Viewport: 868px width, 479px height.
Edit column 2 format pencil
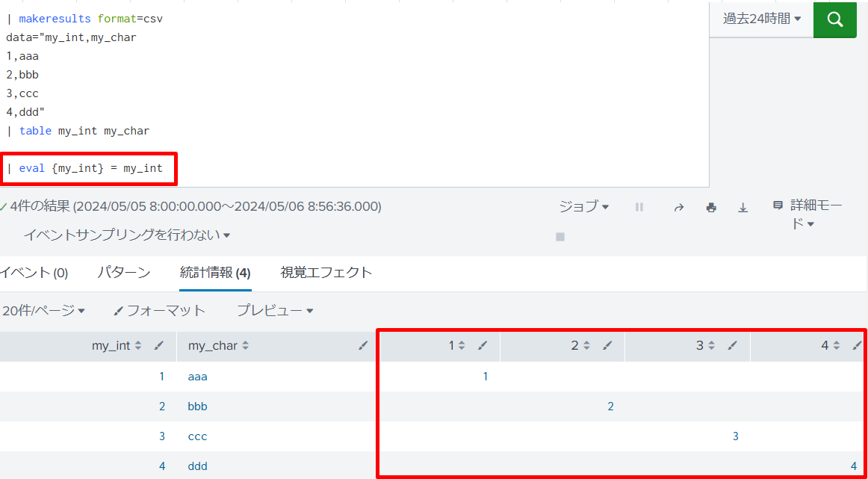(x=608, y=345)
